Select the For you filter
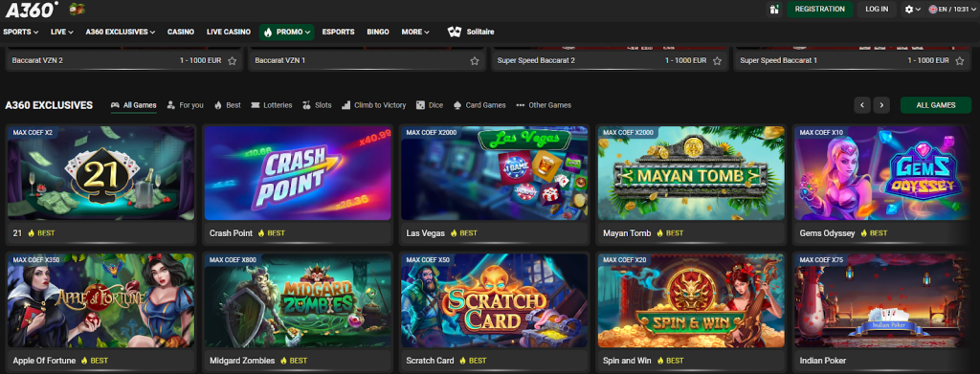Screen dimensions: 980x374 click(x=185, y=105)
